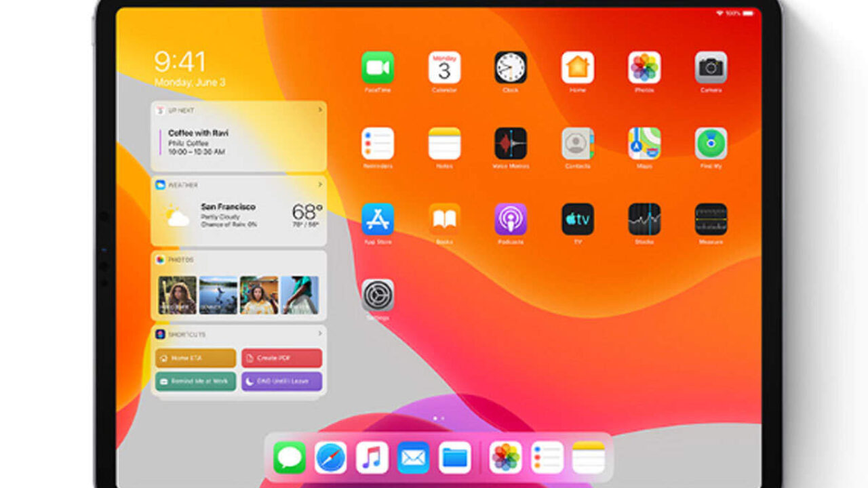Open the Maps app
The height and width of the screenshot is (488, 868).
point(644,144)
